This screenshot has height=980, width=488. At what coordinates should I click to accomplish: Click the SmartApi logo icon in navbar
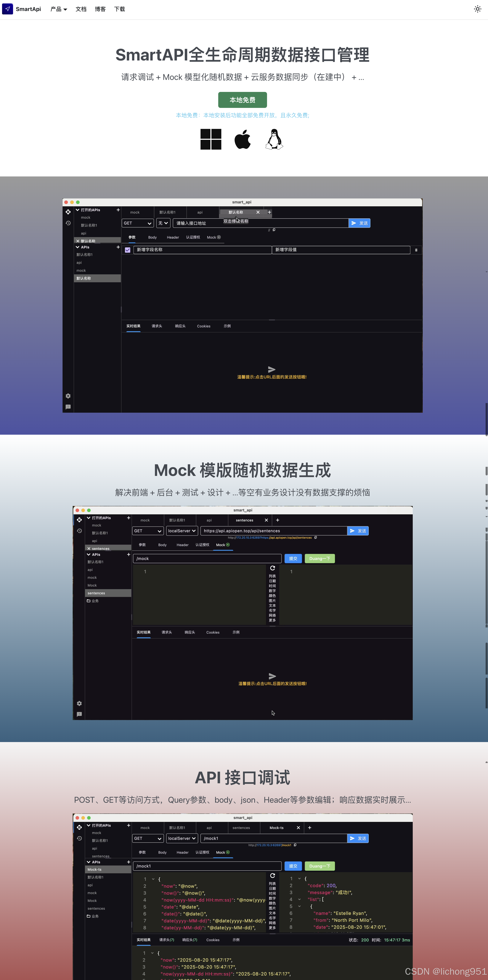[8, 9]
